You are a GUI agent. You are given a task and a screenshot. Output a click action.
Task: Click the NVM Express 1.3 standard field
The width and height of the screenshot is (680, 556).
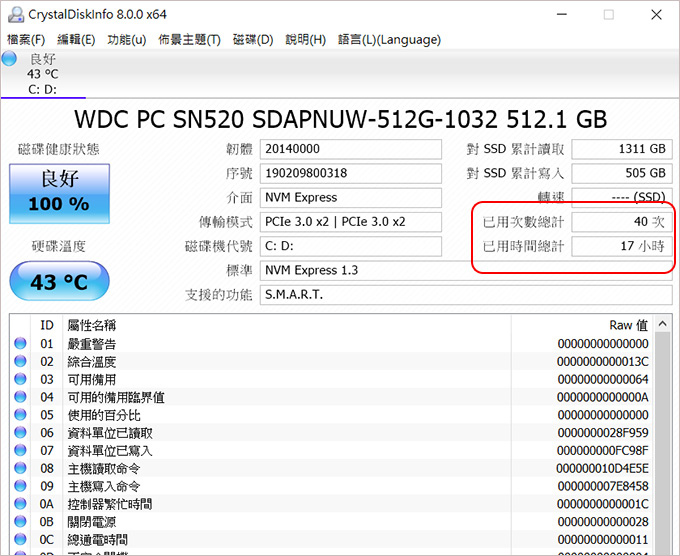click(x=466, y=271)
